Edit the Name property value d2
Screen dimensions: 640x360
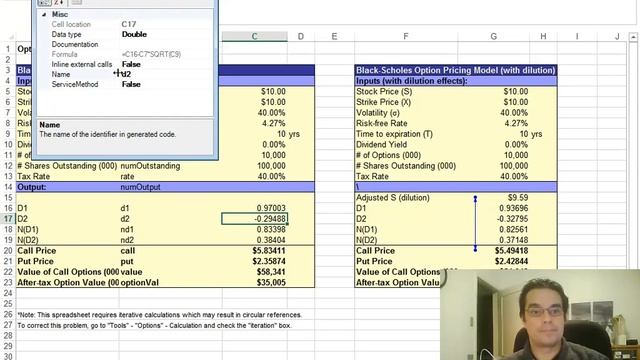click(126, 74)
